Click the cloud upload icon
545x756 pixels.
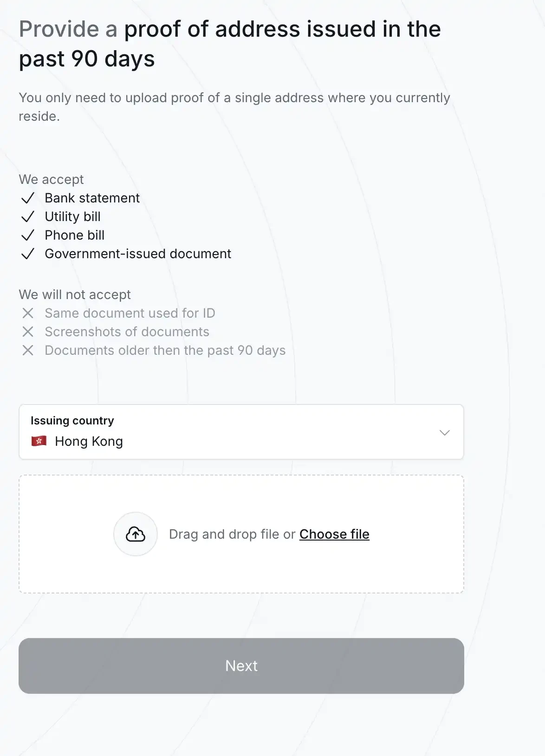(135, 534)
